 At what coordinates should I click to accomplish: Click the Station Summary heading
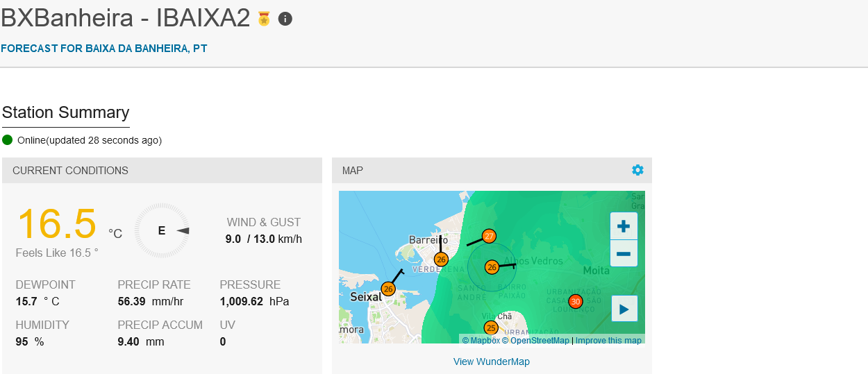click(66, 112)
